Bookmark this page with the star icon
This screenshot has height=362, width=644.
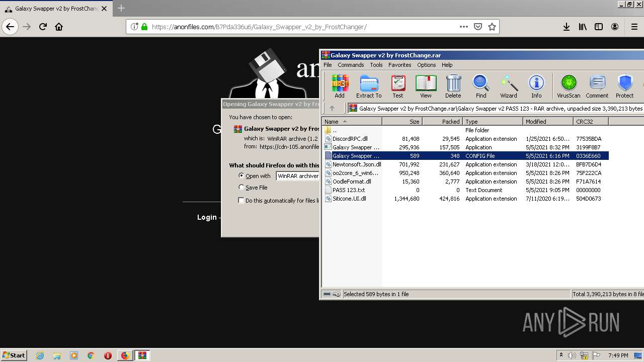pyautogui.click(x=492, y=27)
